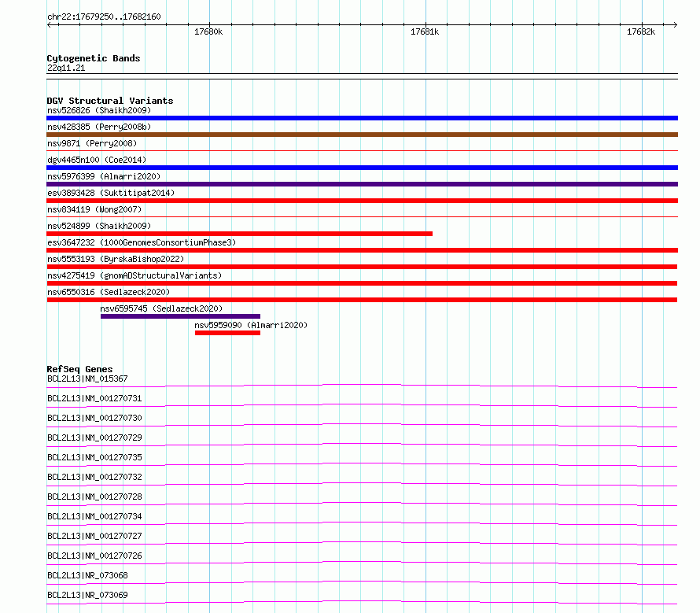This screenshot has height=613, width=700.
Task: Click the short red nsv524899 variant bar
Action: (x=240, y=234)
